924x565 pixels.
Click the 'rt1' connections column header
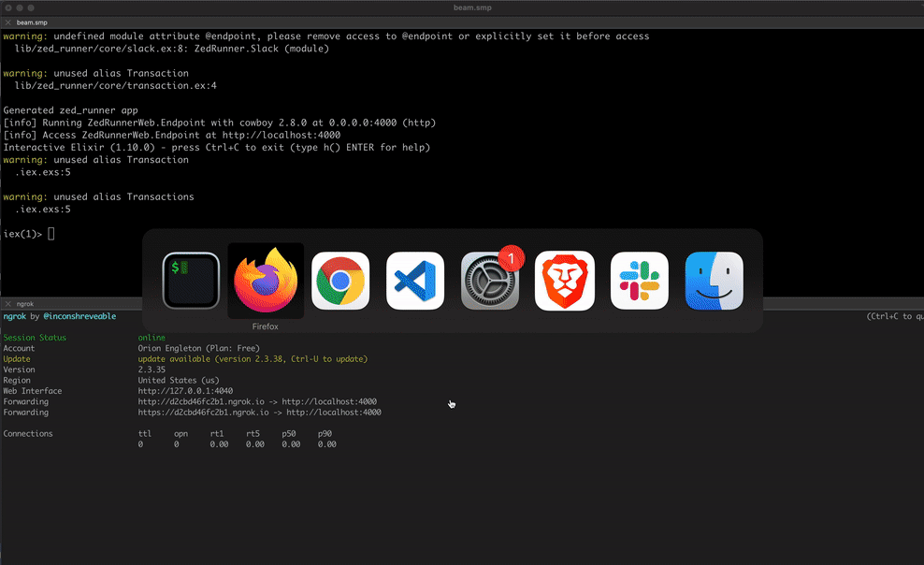[x=217, y=434]
